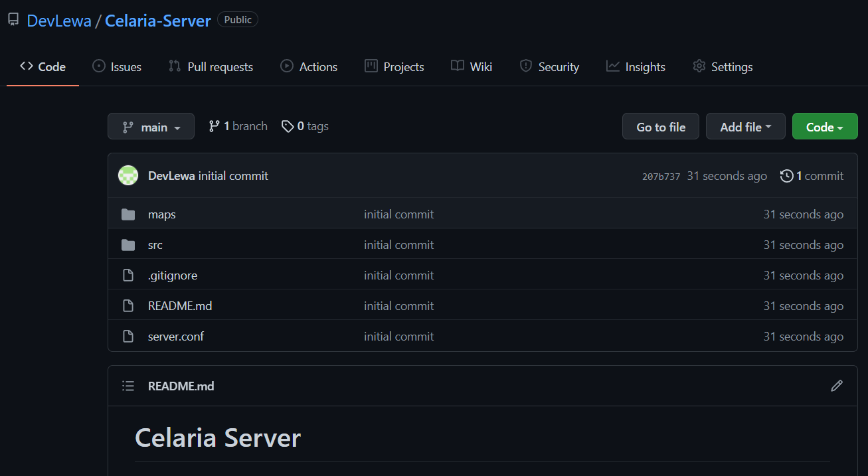The image size is (868, 476).
Task: Click the server.conf file icon
Action: tap(128, 337)
